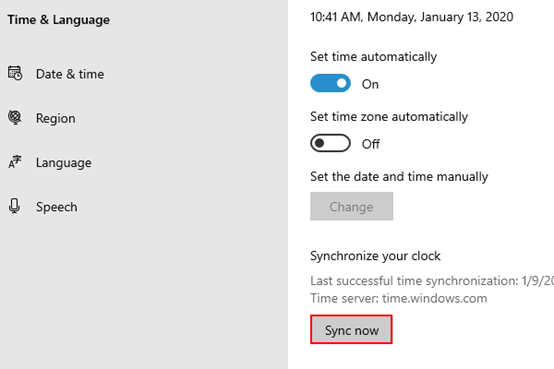The width and height of the screenshot is (554, 369).
Task: Click Set the date and time manually label
Action: click(399, 176)
